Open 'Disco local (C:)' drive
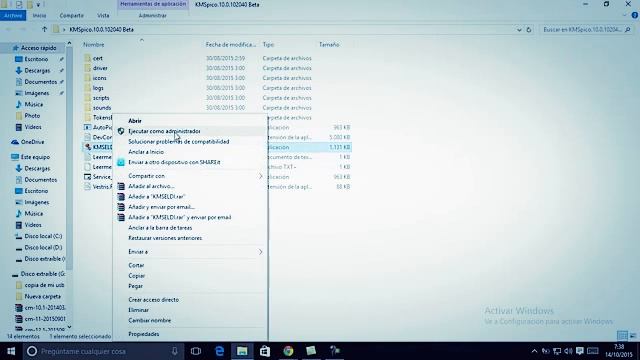Screen dimensions: 640x360 click(x=43, y=236)
